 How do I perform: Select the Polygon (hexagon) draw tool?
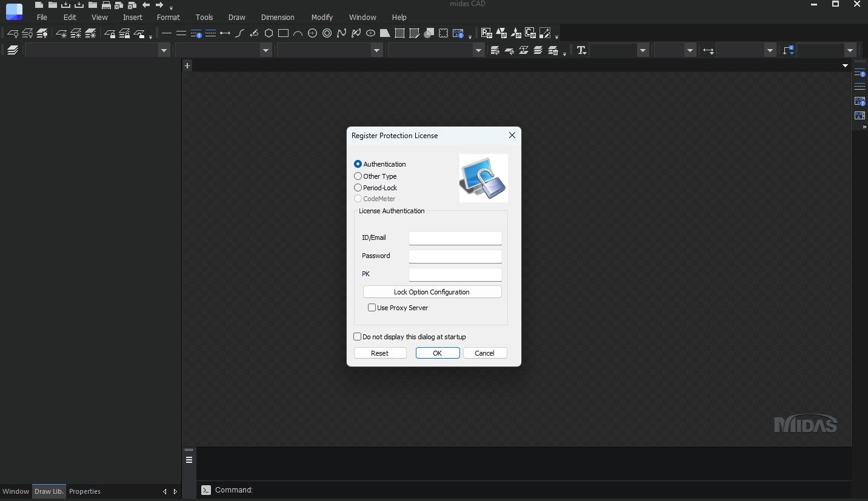(x=269, y=33)
